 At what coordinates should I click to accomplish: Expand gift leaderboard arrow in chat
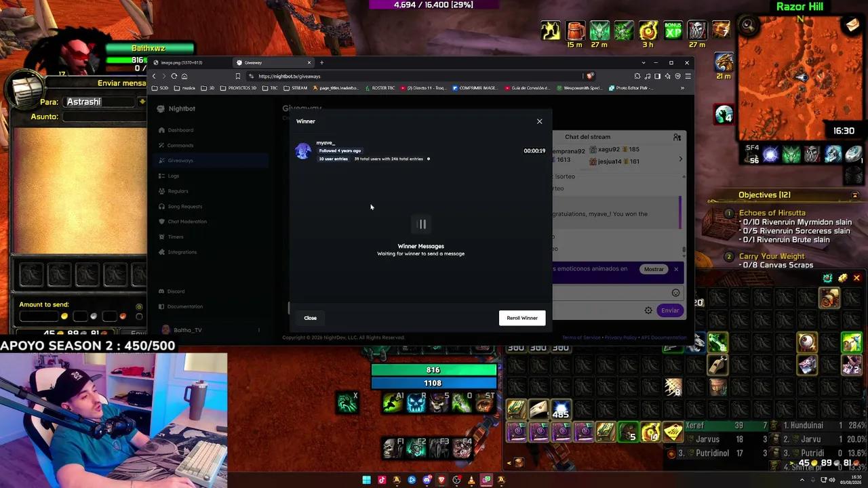click(x=681, y=159)
